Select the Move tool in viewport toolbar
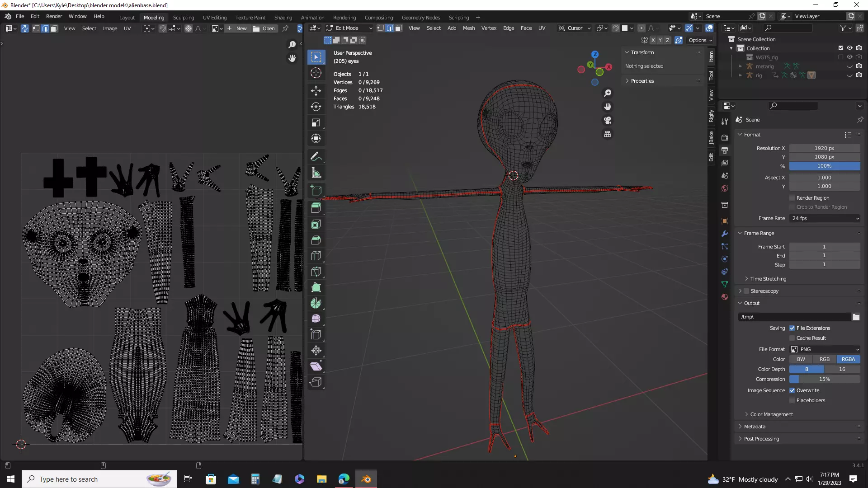The width and height of the screenshot is (868, 488). tap(316, 90)
